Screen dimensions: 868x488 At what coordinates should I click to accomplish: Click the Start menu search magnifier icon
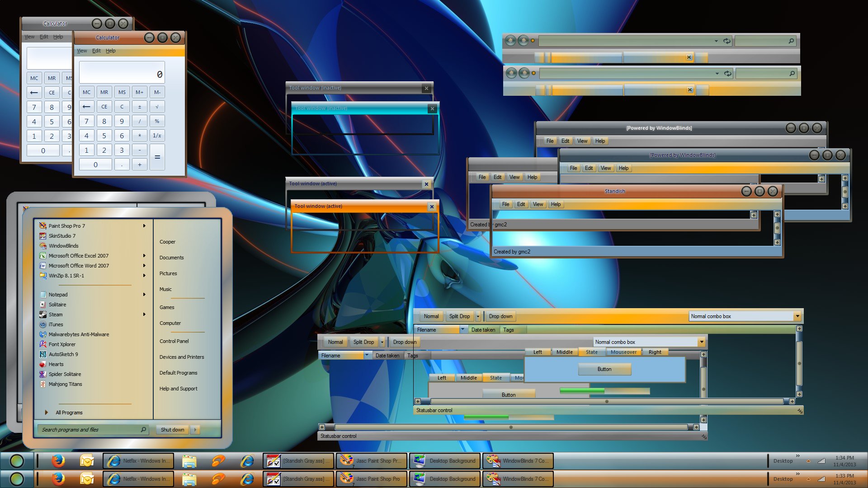point(143,430)
